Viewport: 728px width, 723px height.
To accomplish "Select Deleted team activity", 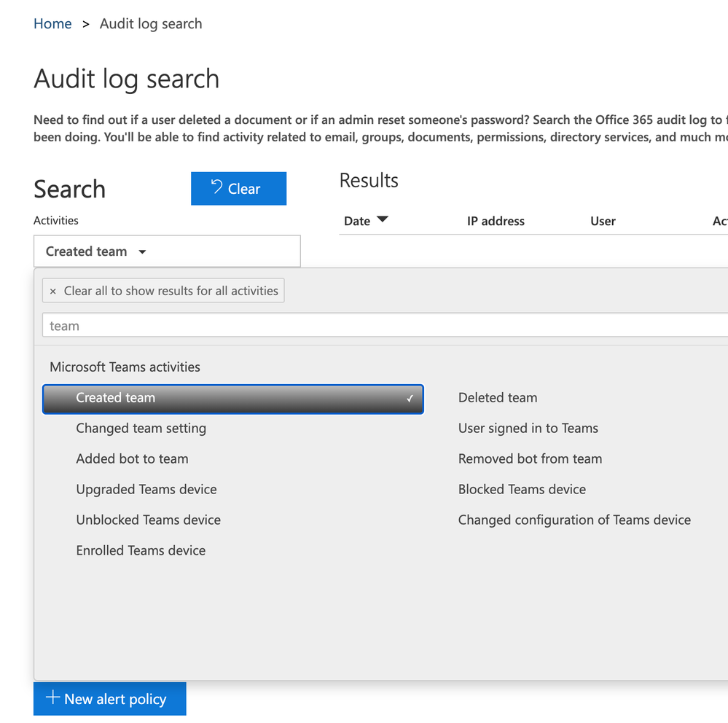I will click(498, 398).
